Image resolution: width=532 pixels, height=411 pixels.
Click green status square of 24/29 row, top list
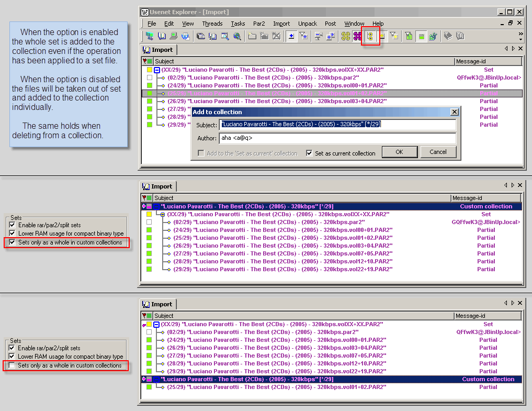150,85
